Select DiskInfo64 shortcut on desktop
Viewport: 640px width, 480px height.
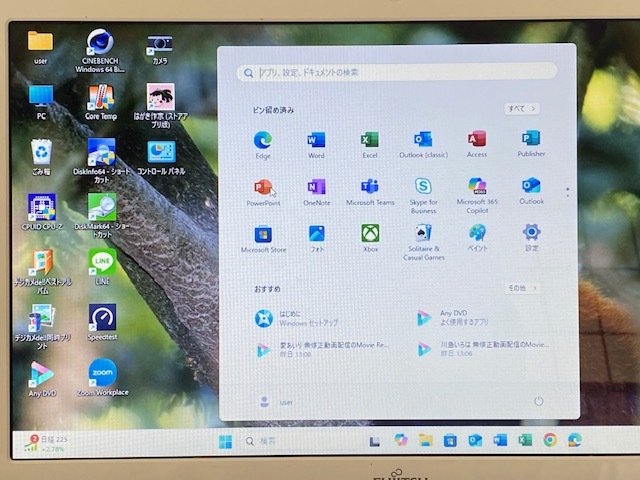click(101, 160)
